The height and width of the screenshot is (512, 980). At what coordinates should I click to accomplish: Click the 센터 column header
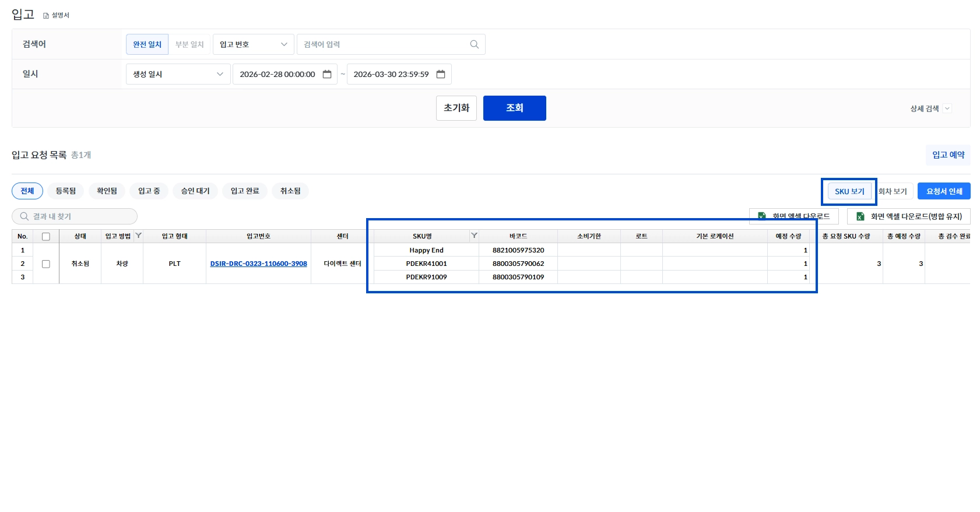[x=343, y=236]
